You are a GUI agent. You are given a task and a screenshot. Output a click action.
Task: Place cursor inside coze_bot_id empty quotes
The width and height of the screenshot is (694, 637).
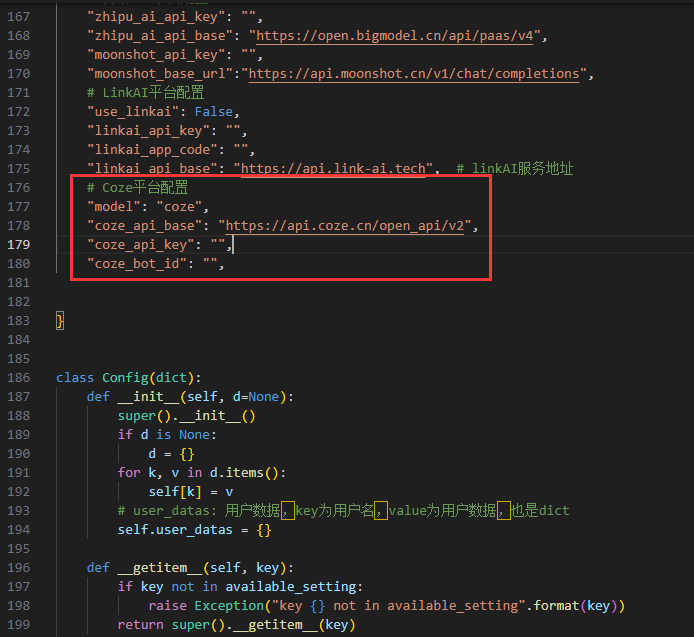[210, 263]
